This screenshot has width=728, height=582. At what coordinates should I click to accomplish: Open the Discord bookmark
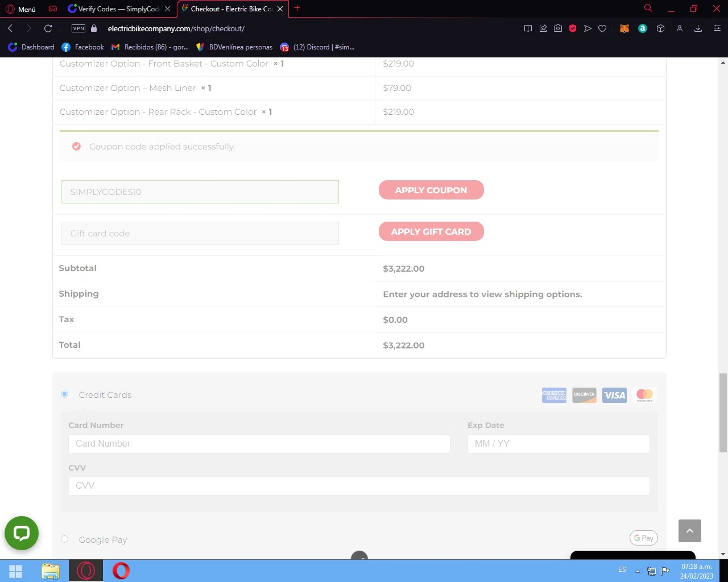pyautogui.click(x=317, y=47)
